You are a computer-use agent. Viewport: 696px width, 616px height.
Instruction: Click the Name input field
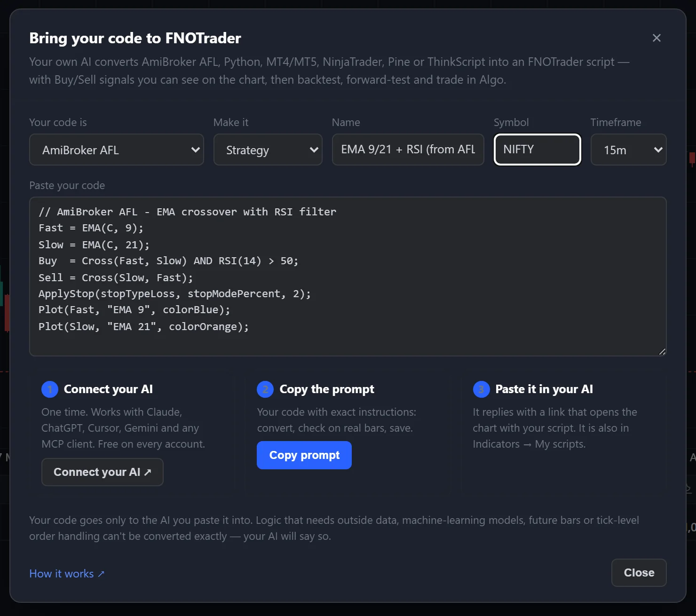coord(408,150)
